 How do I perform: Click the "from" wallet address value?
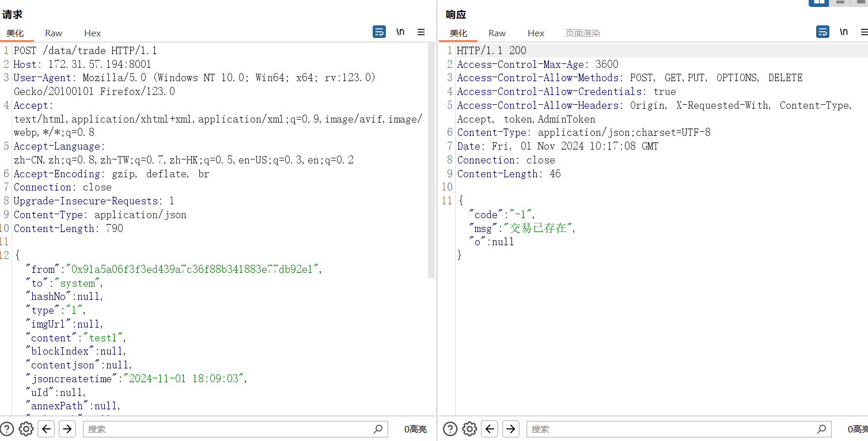point(192,269)
